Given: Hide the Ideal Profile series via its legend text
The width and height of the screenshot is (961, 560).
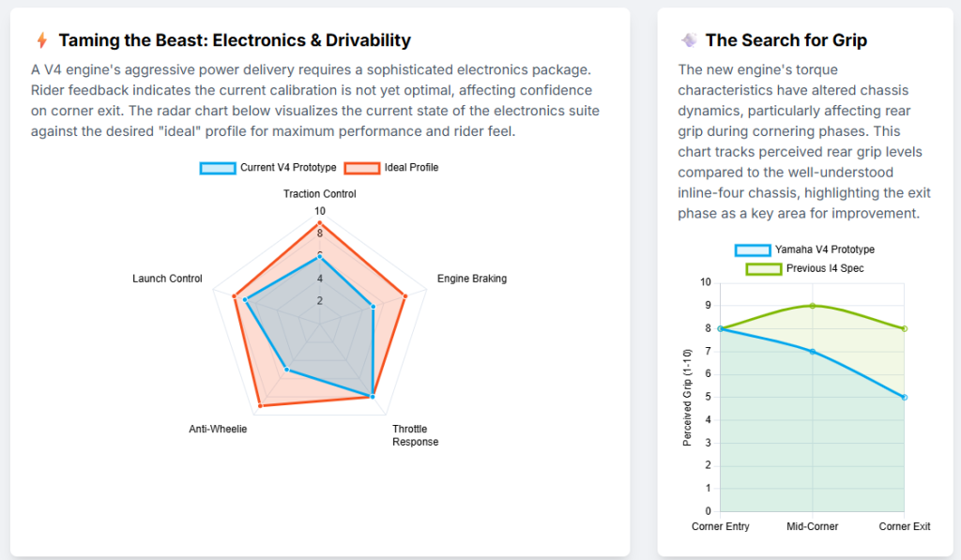Looking at the screenshot, I should coord(411,168).
